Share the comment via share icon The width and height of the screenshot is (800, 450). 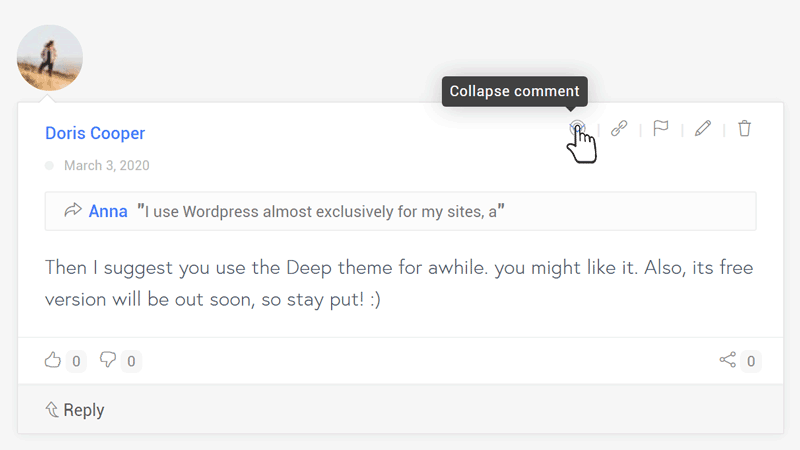click(x=728, y=360)
